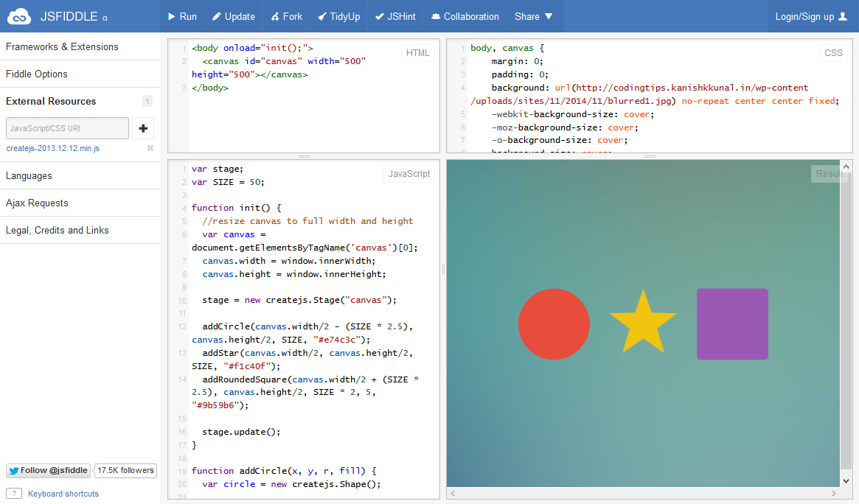Image resolution: width=859 pixels, height=504 pixels.
Task: Expand the Languages section
Action: 80,175
